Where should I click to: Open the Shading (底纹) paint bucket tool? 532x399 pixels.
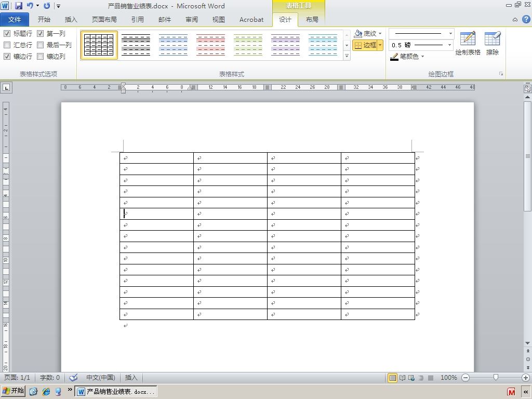(358, 33)
